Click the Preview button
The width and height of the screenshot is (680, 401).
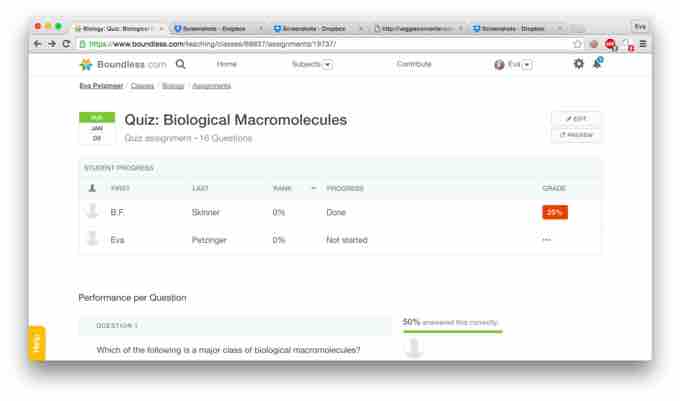coord(576,135)
